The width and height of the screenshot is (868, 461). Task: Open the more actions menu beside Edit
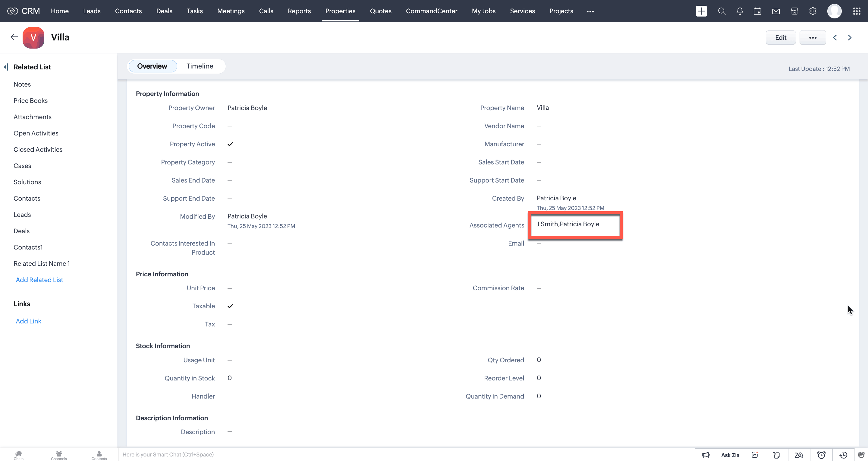tap(813, 37)
